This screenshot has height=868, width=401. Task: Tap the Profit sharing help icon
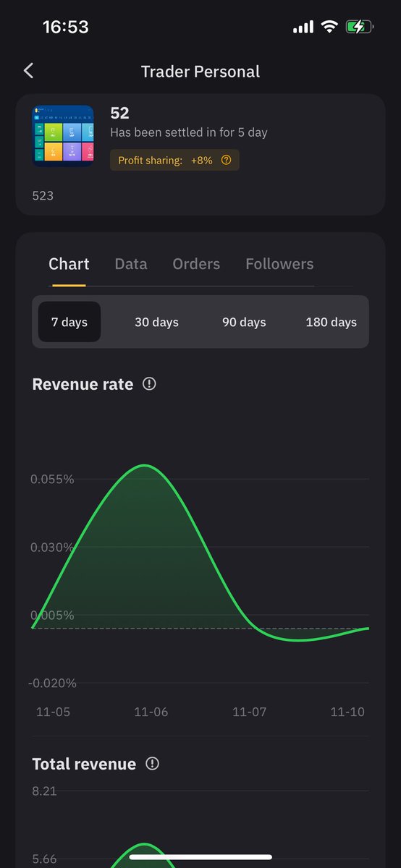[x=226, y=161]
